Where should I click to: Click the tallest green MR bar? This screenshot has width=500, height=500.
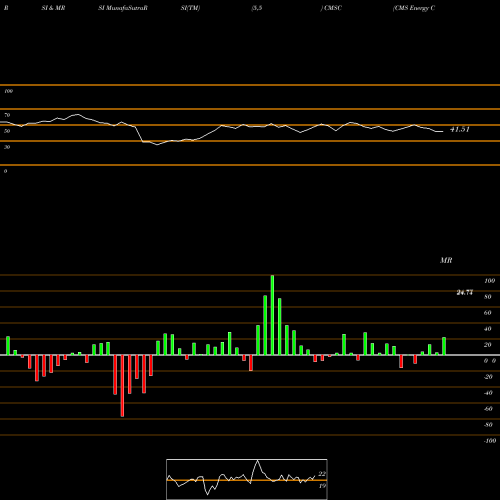272,315
